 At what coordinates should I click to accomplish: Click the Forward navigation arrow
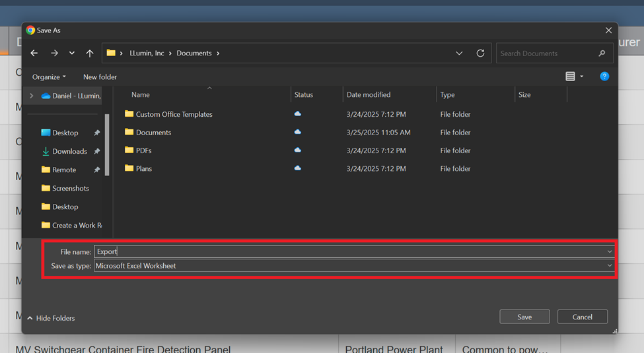click(x=54, y=53)
